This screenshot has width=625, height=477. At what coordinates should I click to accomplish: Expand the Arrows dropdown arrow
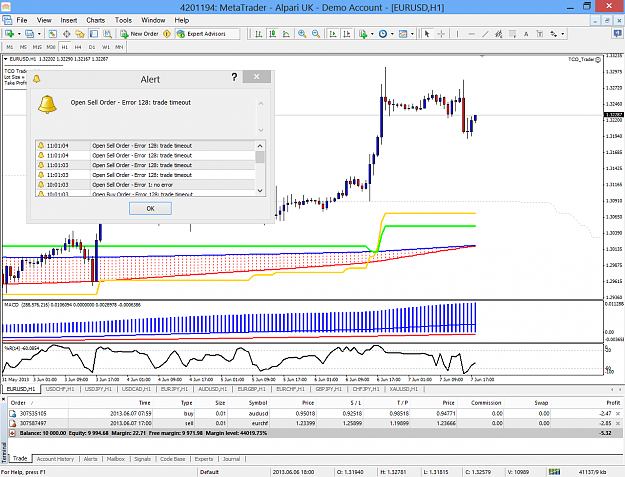pyautogui.click(x=563, y=34)
